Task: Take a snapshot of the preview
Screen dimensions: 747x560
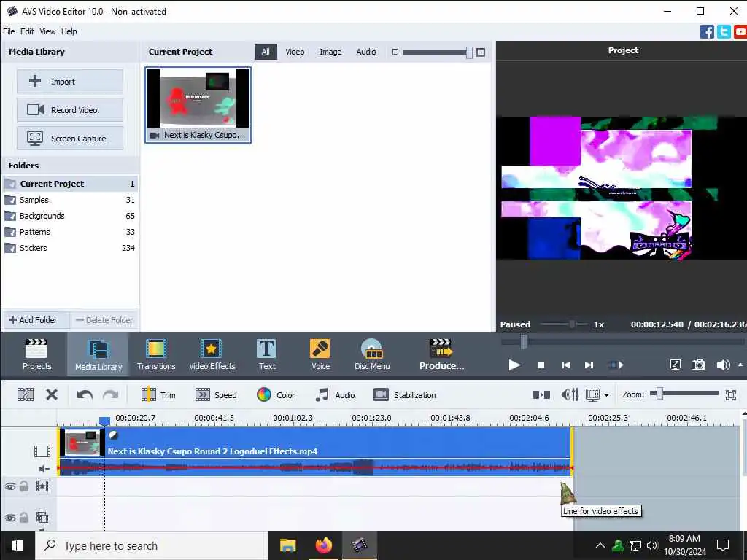Action: click(x=698, y=365)
